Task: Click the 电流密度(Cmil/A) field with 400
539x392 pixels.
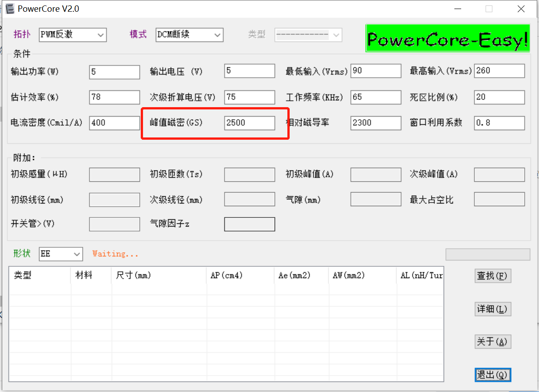Action: (114, 123)
